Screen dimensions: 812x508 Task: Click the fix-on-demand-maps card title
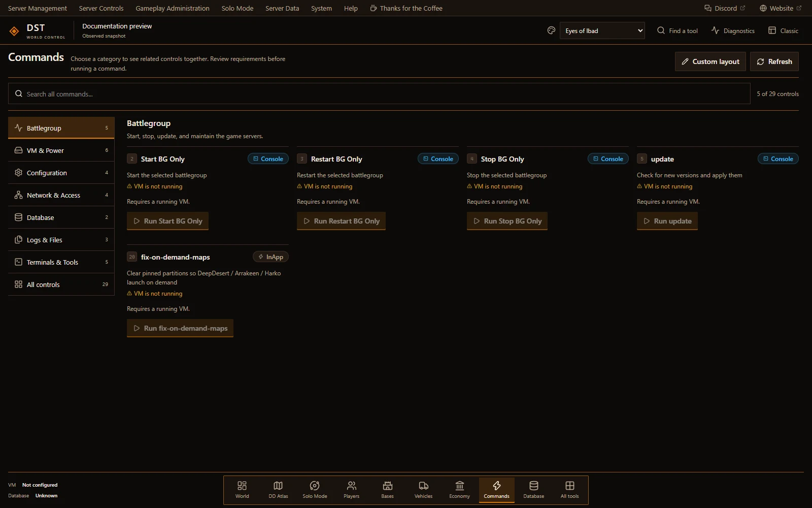175,257
